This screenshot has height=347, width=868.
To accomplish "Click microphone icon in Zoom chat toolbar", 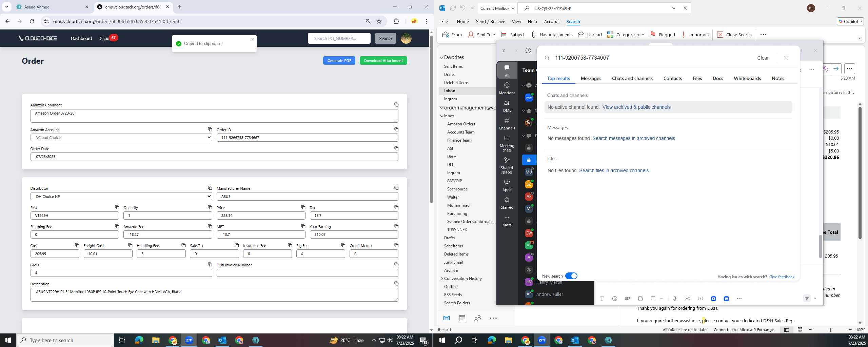I will coord(675,299).
